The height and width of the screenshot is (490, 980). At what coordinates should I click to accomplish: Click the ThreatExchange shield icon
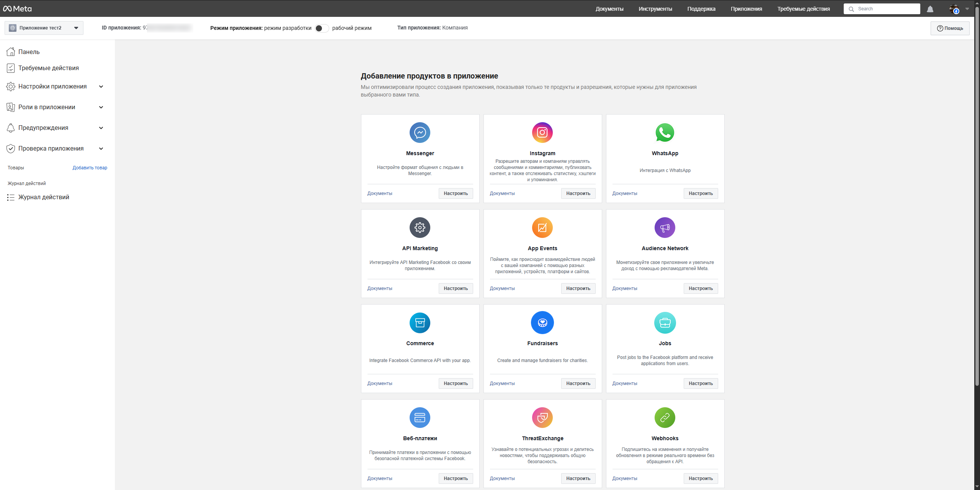point(542,418)
